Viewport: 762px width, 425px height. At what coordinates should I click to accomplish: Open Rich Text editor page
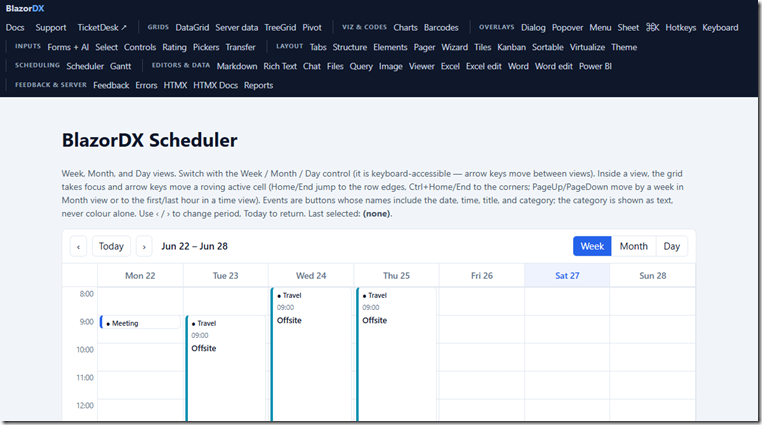(280, 66)
